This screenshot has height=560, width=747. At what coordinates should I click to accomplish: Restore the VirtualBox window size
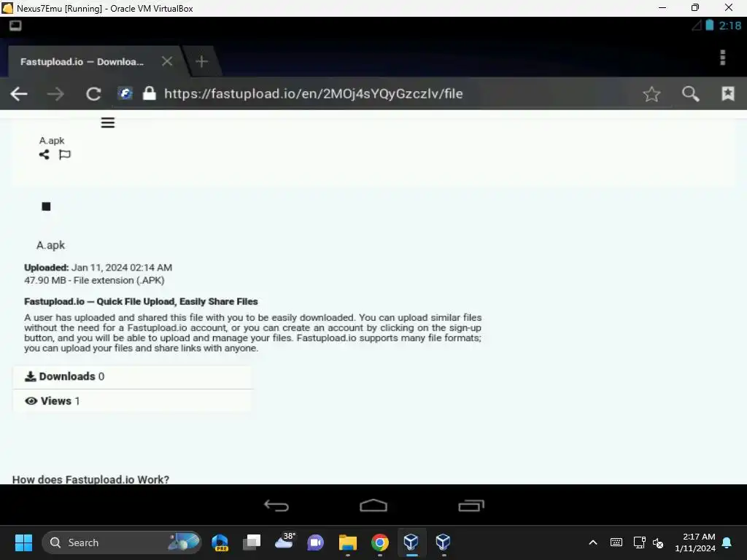click(x=695, y=7)
